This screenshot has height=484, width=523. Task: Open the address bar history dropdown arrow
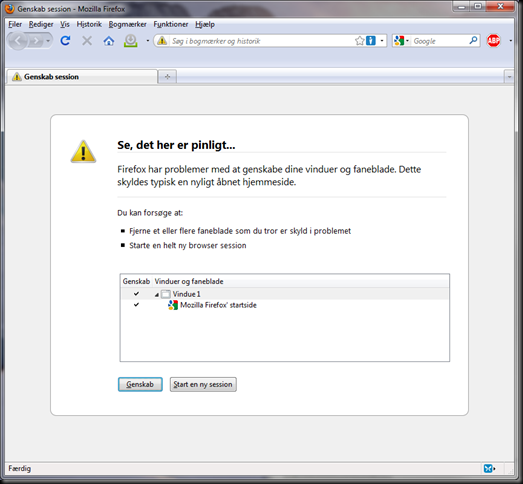pos(382,41)
